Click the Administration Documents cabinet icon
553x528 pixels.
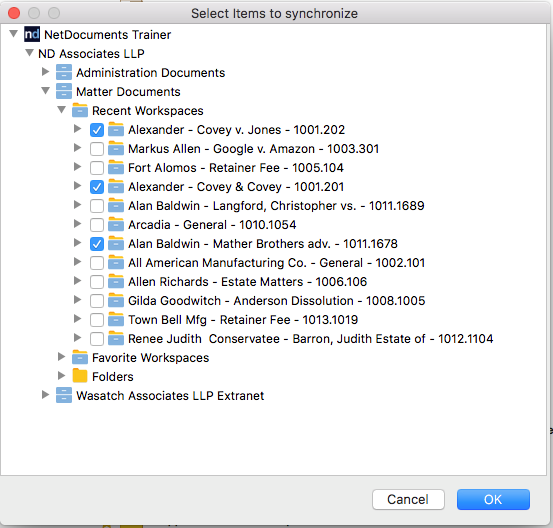(64, 72)
